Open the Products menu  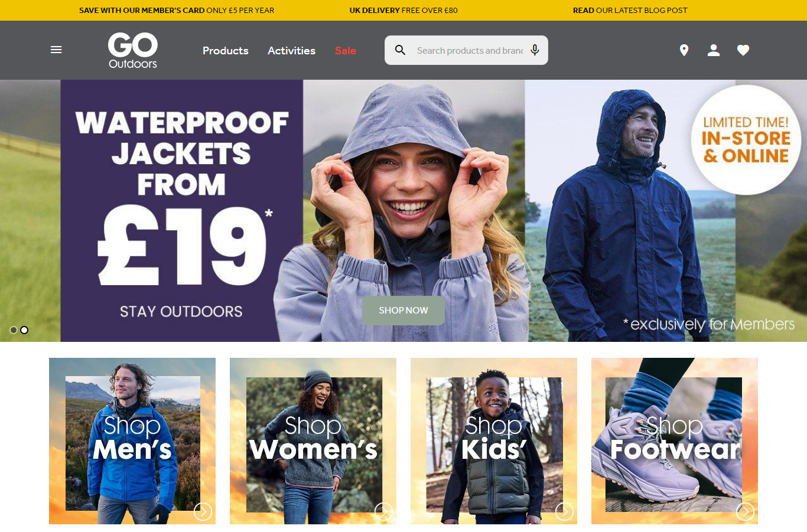coord(226,51)
